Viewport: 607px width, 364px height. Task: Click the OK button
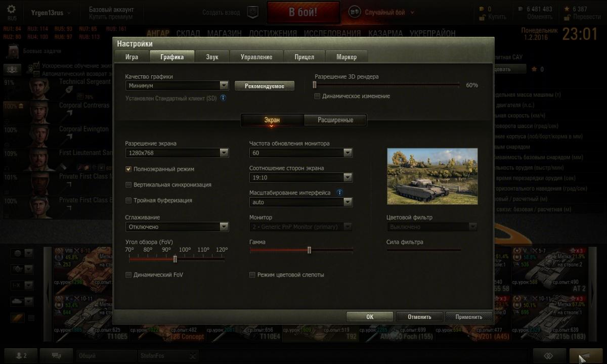tap(370, 317)
